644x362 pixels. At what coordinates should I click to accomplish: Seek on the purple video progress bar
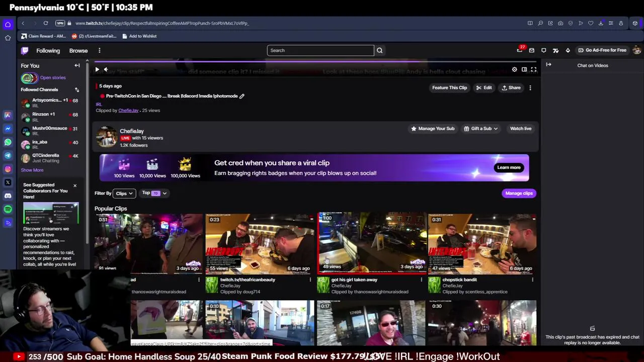pyautogui.click(x=315, y=62)
